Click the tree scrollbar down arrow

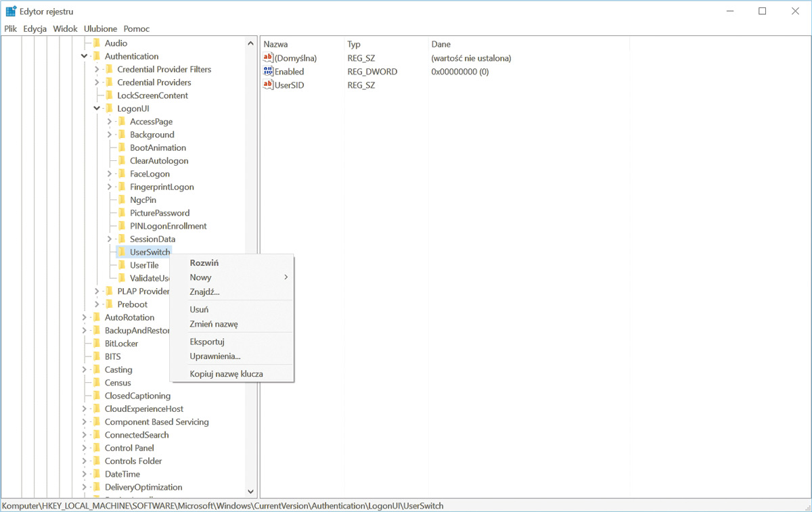click(251, 492)
